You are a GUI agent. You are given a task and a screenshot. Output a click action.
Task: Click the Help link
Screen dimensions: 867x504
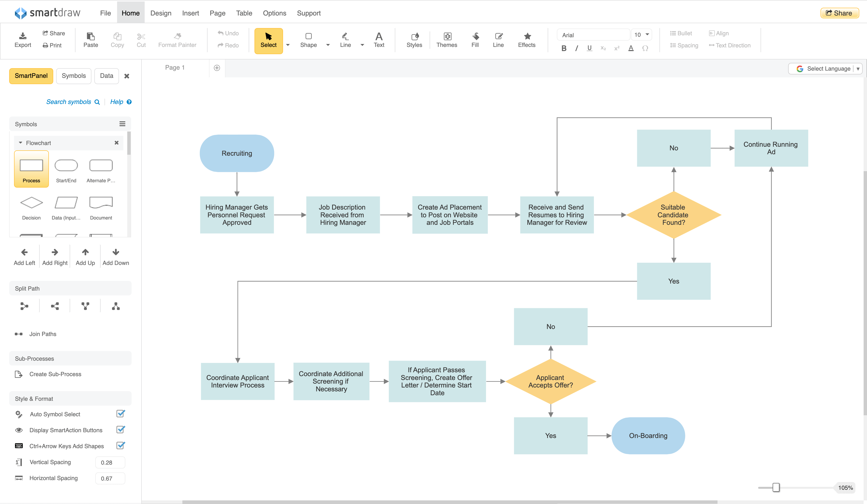click(x=121, y=102)
